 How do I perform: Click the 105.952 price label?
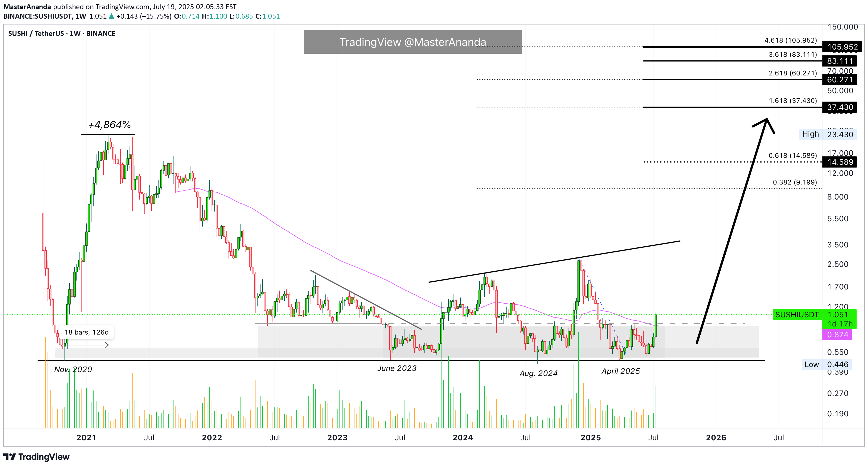842,47
